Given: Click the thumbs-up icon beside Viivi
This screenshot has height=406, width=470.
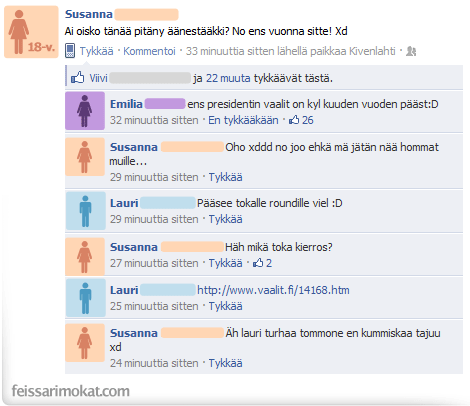Looking at the screenshot, I should [x=77, y=78].
